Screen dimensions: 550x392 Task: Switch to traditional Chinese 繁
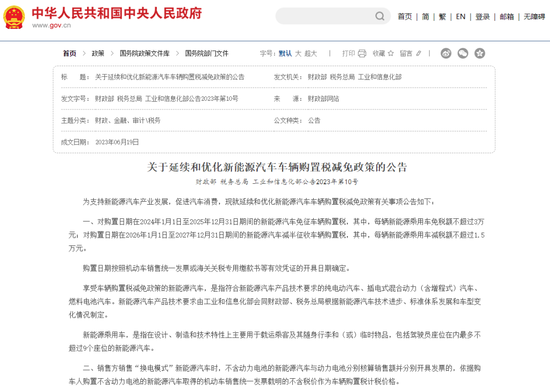pyautogui.click(x=442, y=17)
